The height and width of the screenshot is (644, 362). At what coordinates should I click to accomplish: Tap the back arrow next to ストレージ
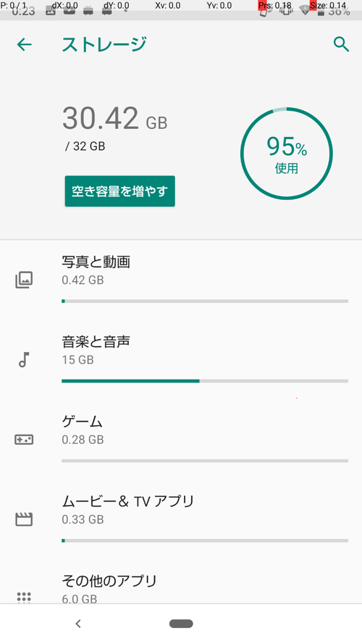[24, 44]
